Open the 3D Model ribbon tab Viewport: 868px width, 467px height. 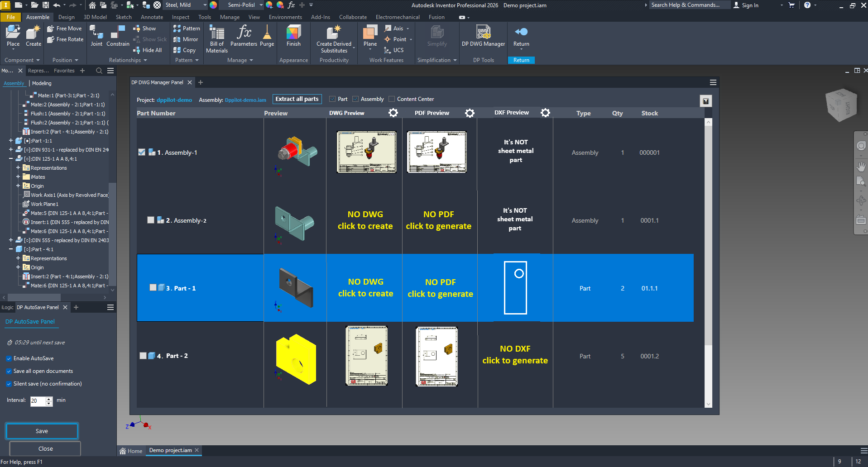(95, 17)
